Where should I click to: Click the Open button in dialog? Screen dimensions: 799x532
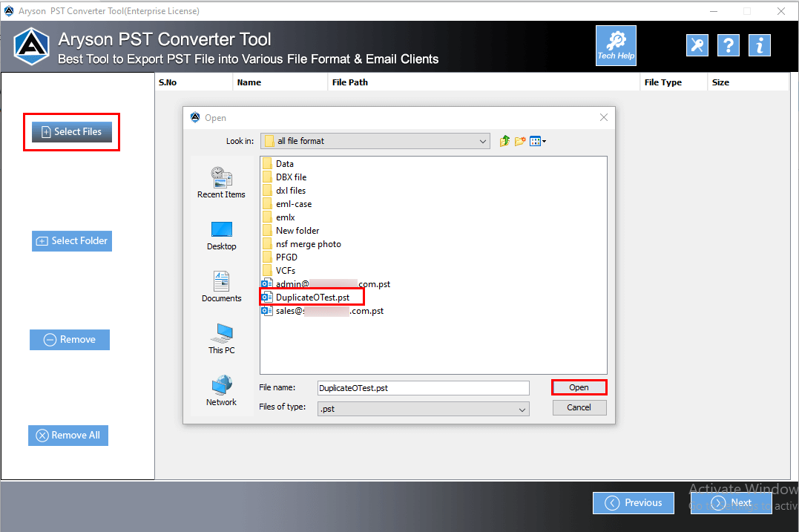579,387
